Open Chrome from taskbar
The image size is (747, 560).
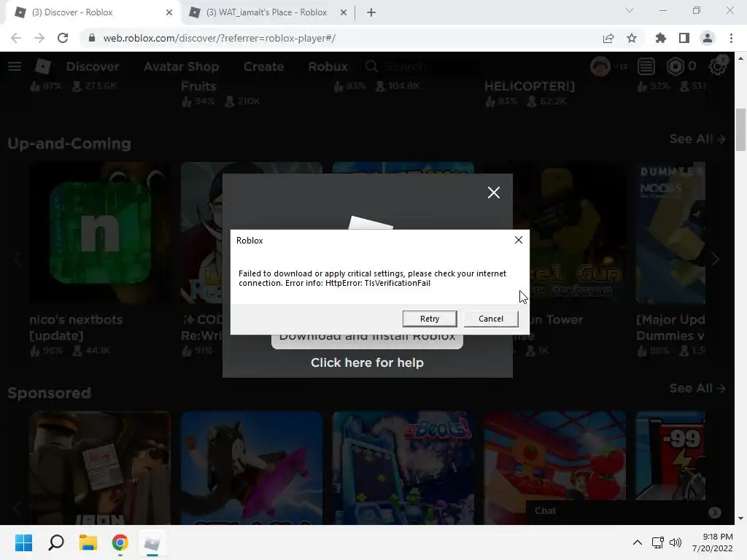click(120, 542)
